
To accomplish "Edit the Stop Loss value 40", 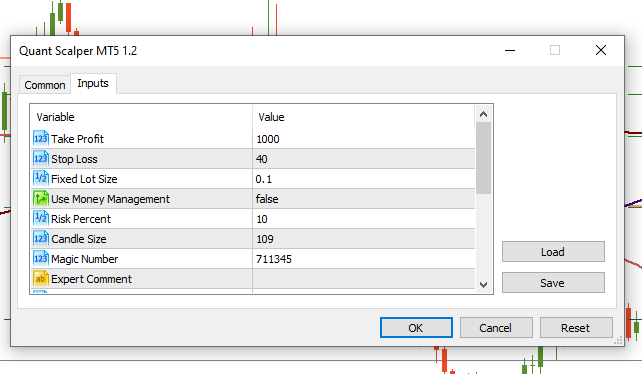I will tap(364, 159).
